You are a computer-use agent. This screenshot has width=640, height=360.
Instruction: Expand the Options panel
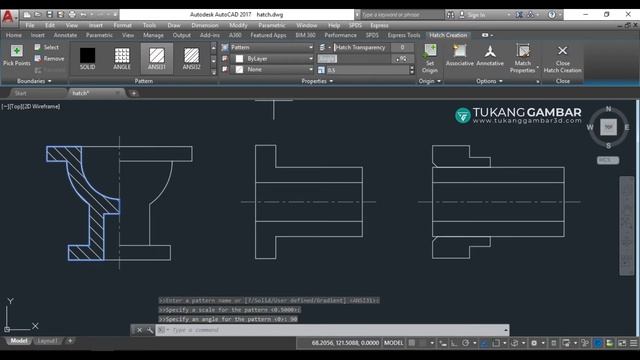click(489, 81)
